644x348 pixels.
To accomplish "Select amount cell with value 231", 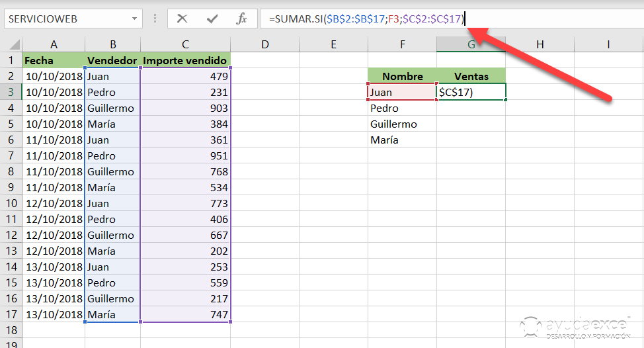I will click(x=186, y=92).
